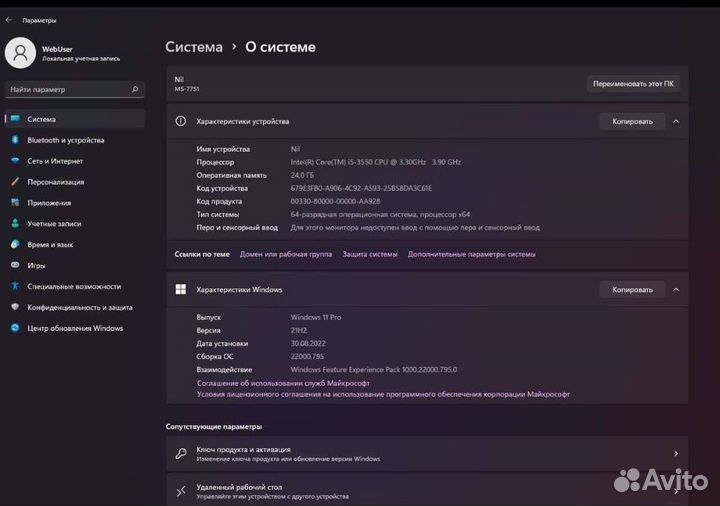Screen dimensions: 720x506
Task: Click the Windows Update arrows icon
Action: [x=16, y=328]
